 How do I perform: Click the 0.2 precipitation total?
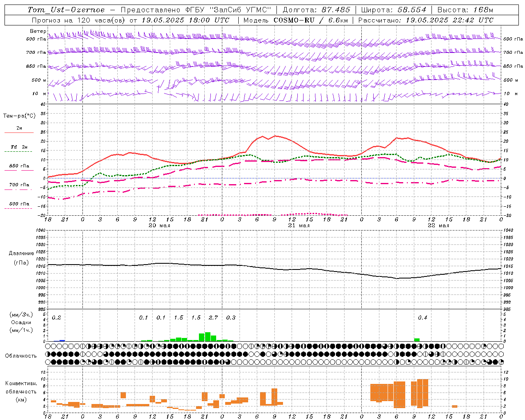[x=56, y=318]
